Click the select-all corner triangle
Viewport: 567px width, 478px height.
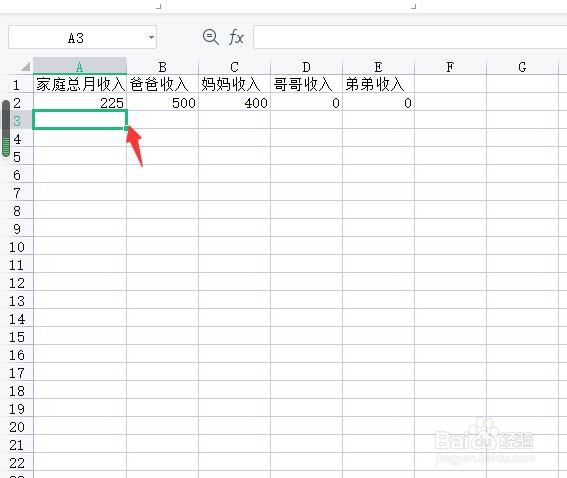coord(25,67)
